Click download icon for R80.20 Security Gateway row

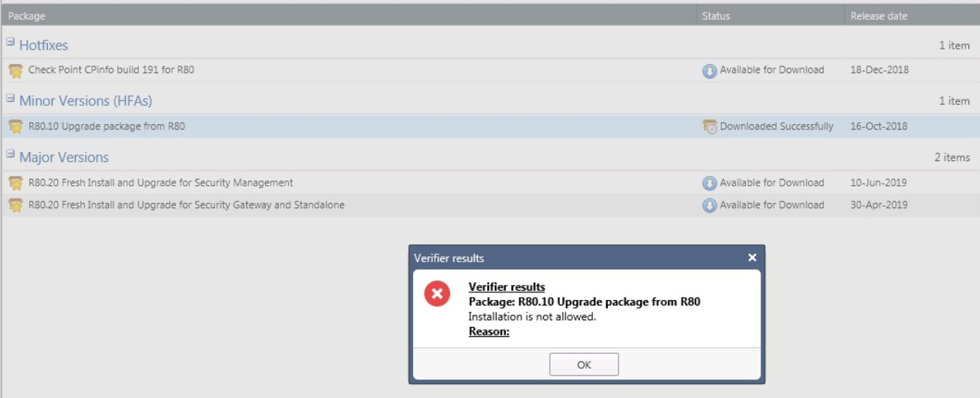tap(709, 206)
